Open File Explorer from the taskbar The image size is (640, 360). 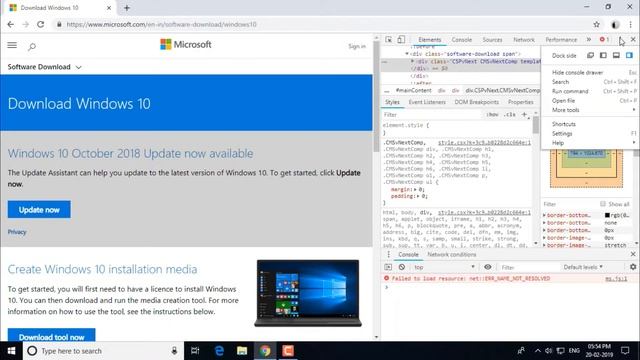click(242, 351)
